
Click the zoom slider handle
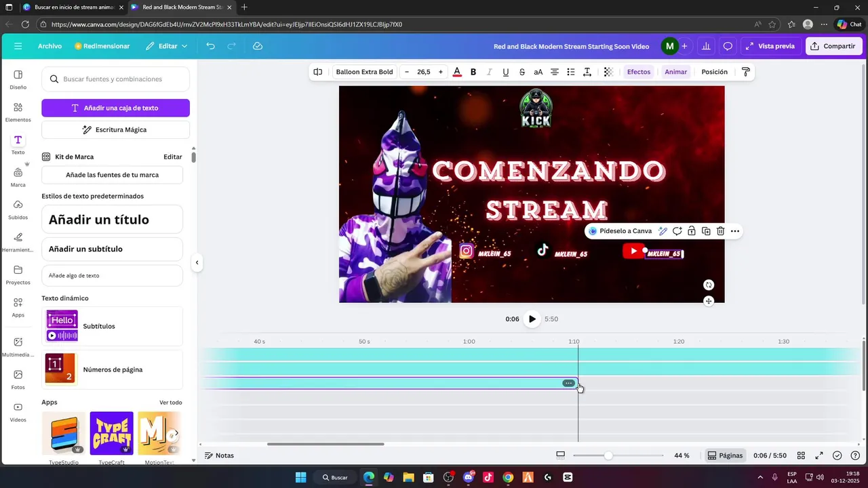click(608, 455)
